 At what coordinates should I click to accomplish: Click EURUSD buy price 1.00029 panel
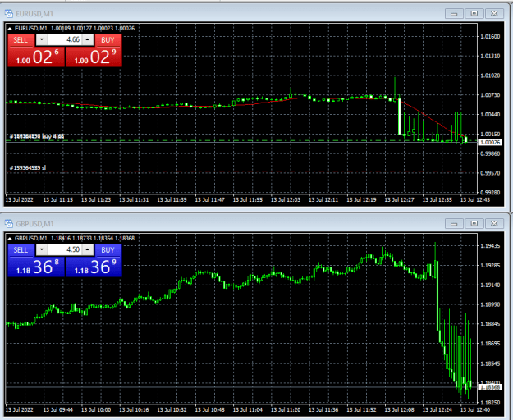coord(94,57)
